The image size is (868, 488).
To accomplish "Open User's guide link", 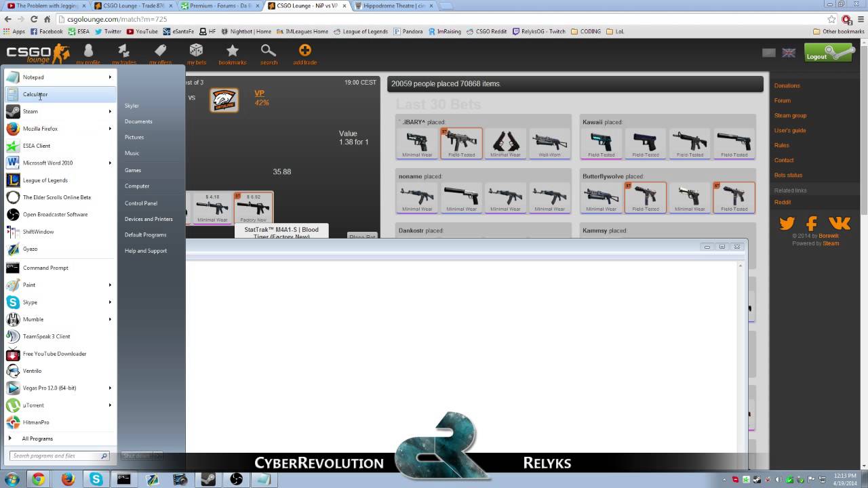I will [790, 130].
